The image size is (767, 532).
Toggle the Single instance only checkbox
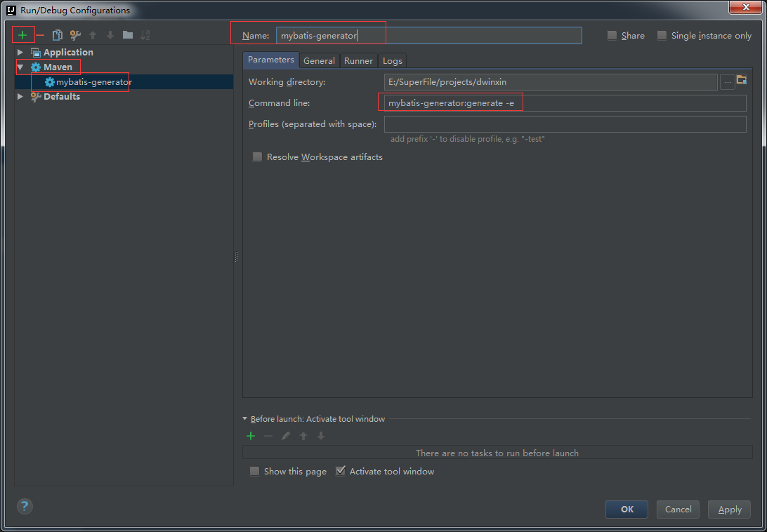click(662, 36)
